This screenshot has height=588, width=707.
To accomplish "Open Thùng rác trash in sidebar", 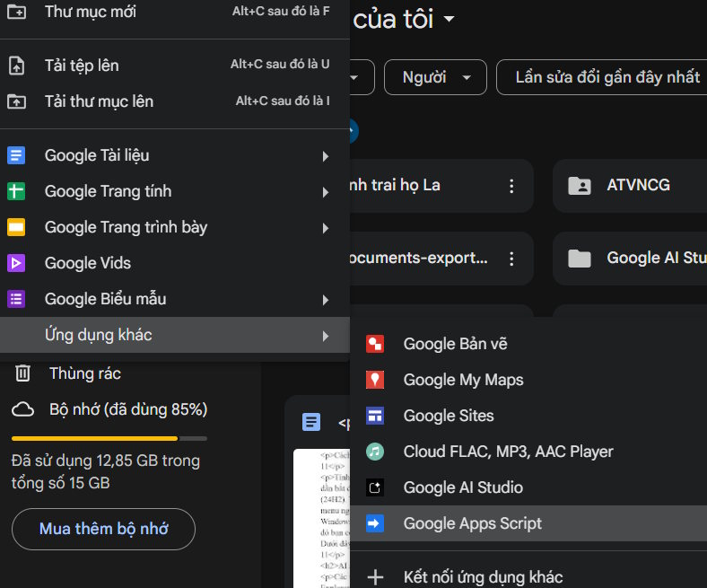I will [x=84, y=373].
